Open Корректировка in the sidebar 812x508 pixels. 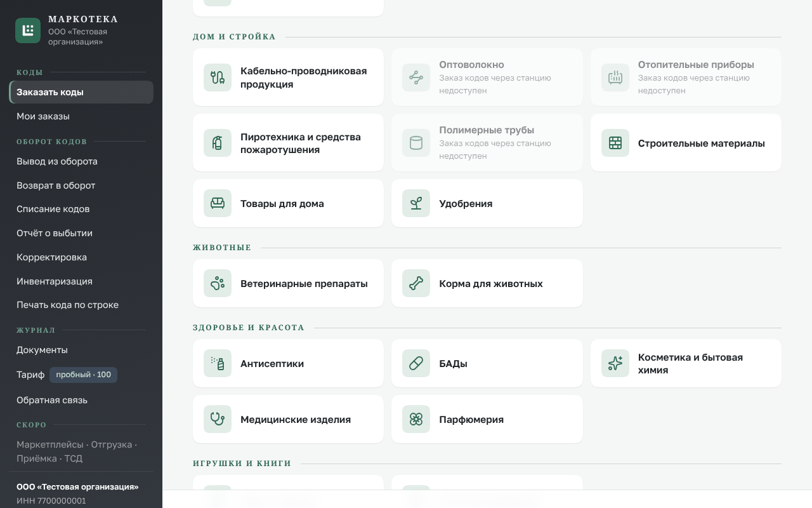point(81,257)
